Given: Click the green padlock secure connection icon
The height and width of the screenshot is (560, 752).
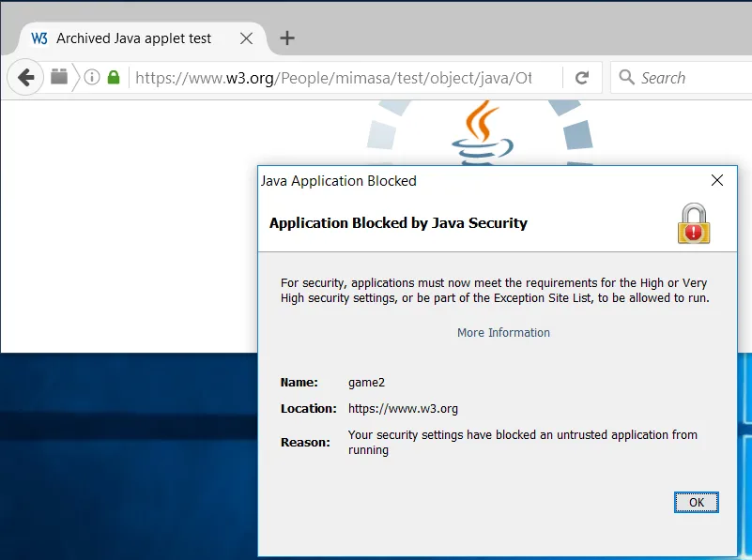Looking at the screenshot, I should tap(114, 77).
